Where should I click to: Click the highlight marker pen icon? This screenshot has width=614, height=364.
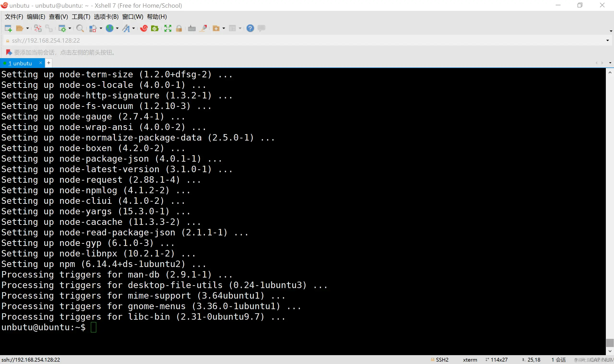[204, 28]
